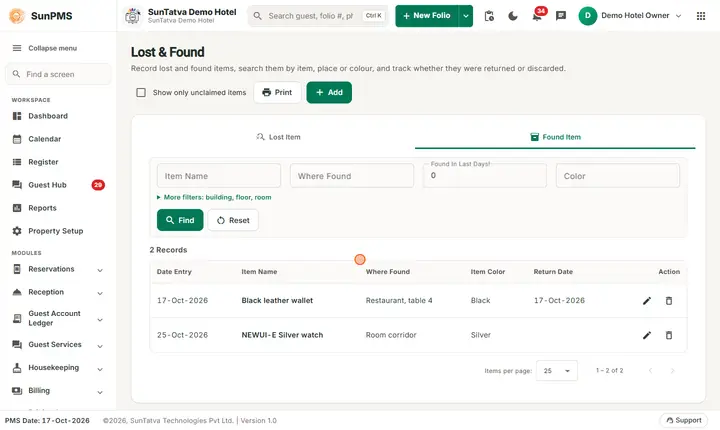Viewport: 720px width, 430px height.
Task: Click the D user avatar
Action: (588, 16)
